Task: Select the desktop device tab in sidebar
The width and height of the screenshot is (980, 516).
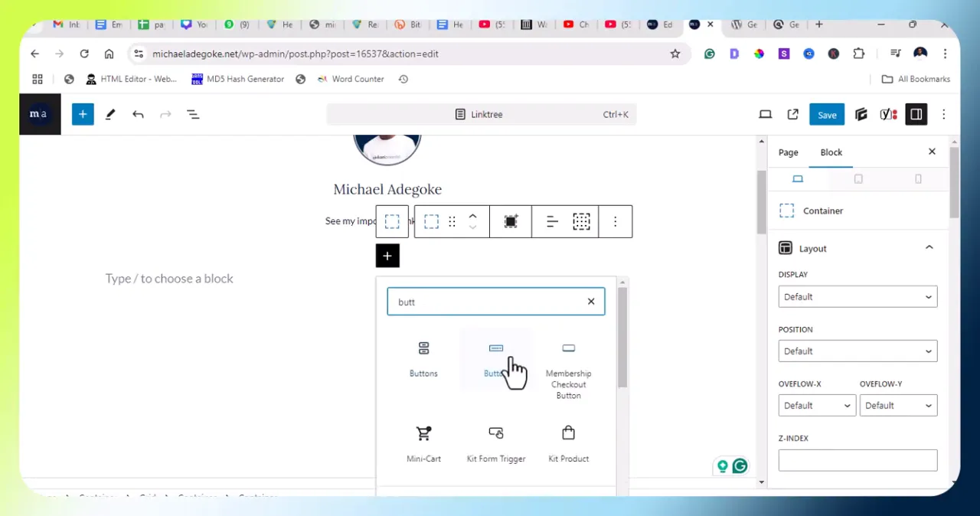Action: pyautogui.click(x=798, y=179)
